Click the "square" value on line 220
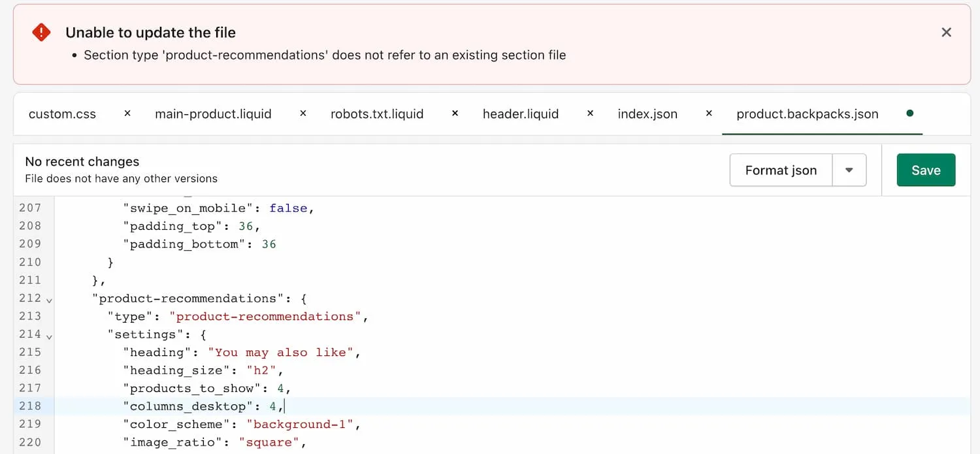 [268, 443]
